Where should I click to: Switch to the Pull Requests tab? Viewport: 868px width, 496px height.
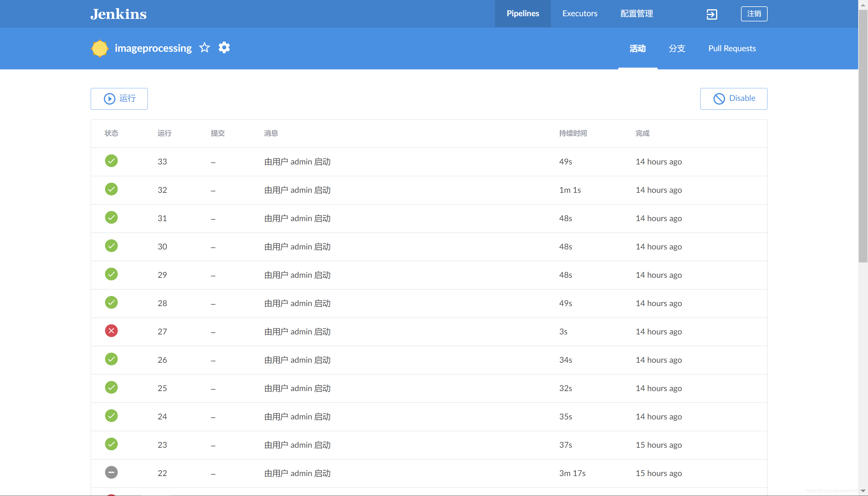coord(732,48)
